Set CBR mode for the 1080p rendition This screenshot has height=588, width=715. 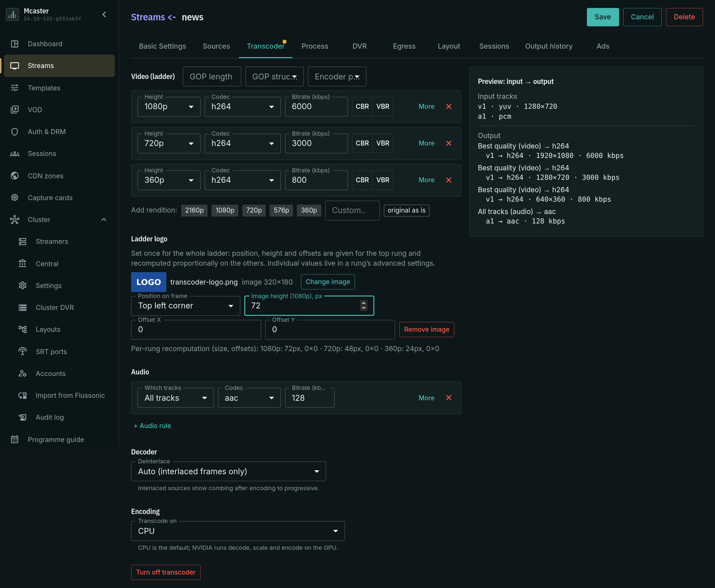[362, 106]
